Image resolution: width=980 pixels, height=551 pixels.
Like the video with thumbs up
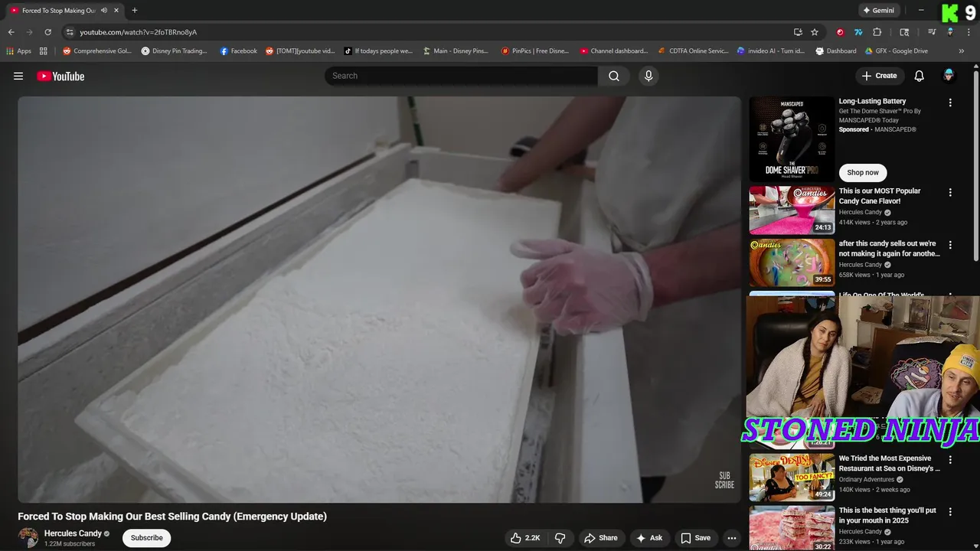[x=525, y=538]
